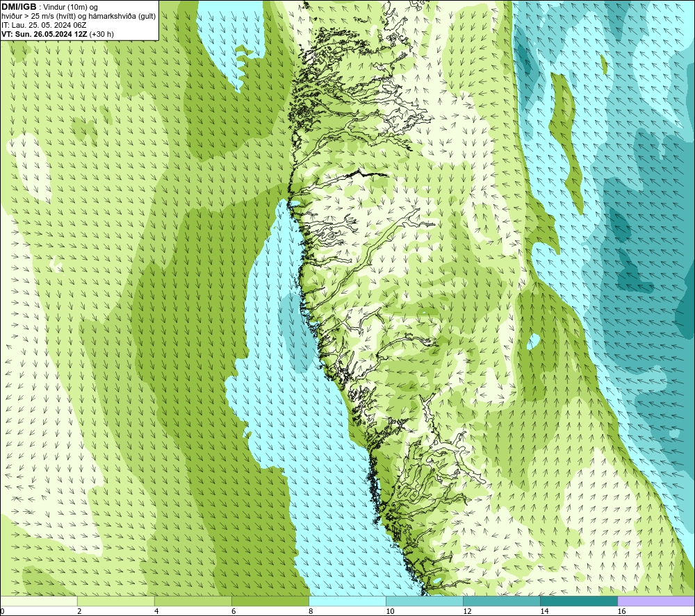Click the legend value '12'
Screen dimensions: 695x616
tap(467, 611)
